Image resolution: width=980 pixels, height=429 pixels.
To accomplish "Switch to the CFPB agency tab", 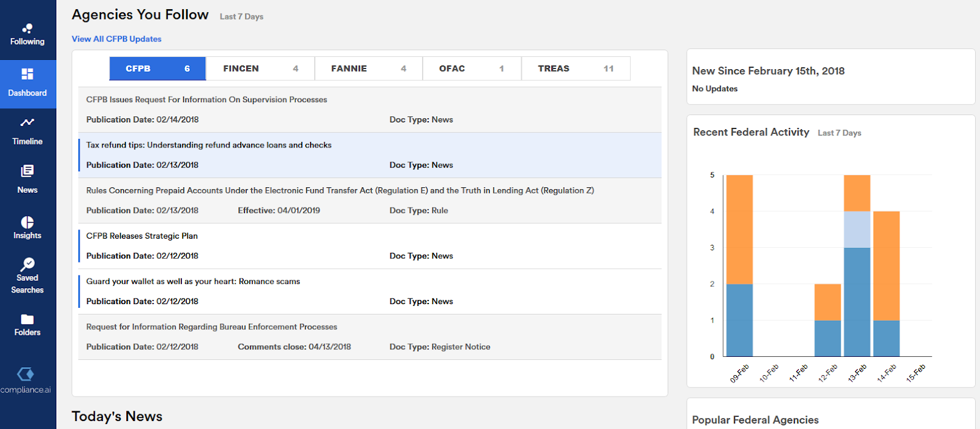I will [157, 69].
